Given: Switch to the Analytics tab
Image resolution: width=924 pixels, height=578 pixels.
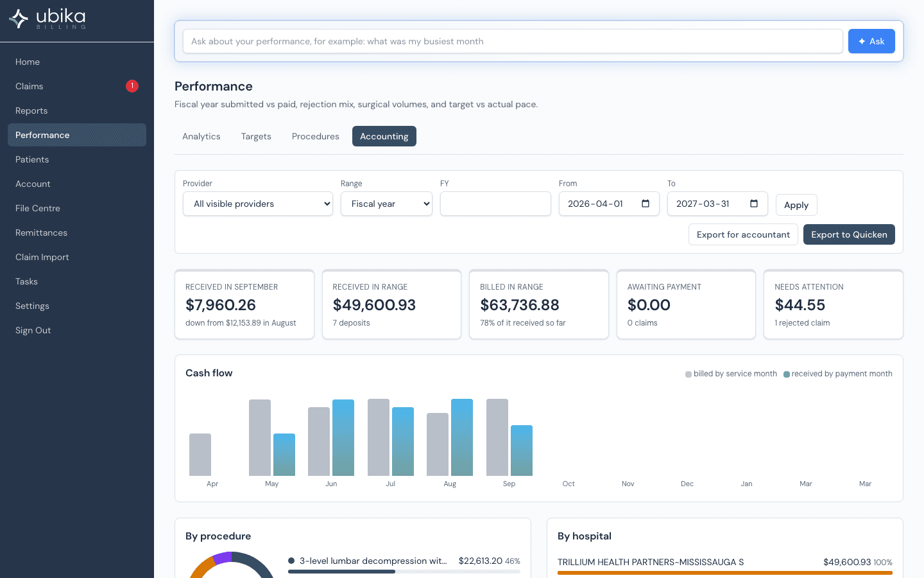Looking at the screenshot, I should click(201, 136).
